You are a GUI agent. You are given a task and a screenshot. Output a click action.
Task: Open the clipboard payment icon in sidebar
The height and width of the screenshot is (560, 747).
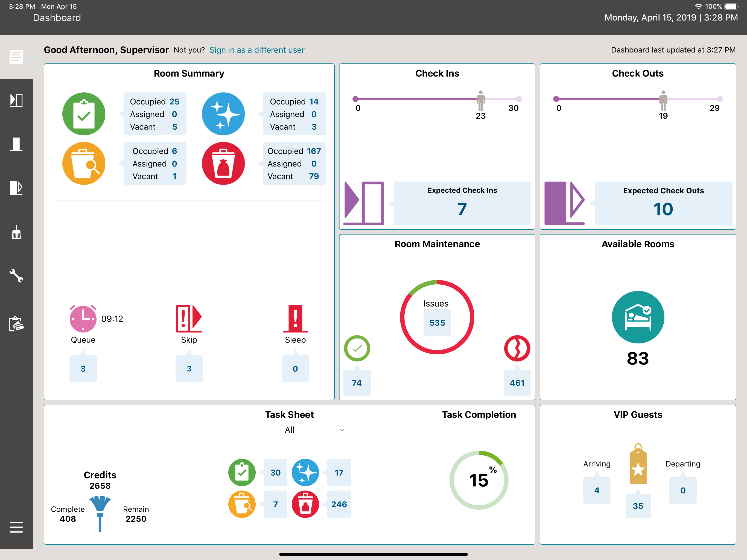click(16, 323)
